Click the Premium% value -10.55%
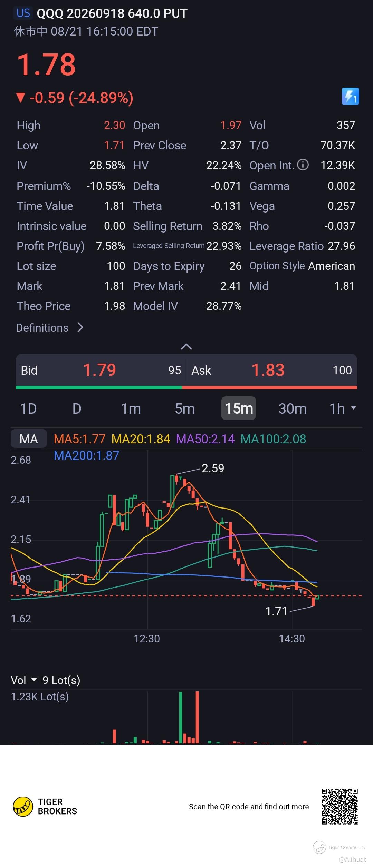The height and width of the screenshot is (868, 373). click(x=106, y=186)
